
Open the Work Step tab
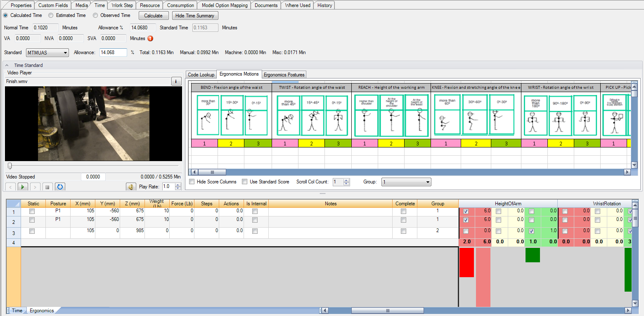coord(122,5)
